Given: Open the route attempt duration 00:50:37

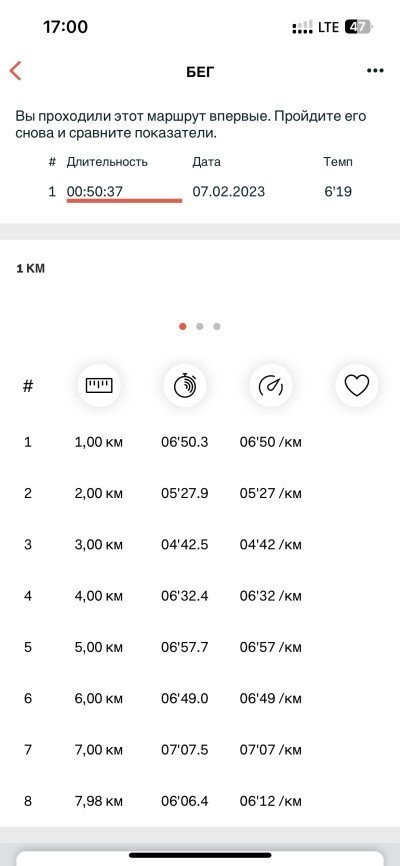Looking at the screenshot, I should coord(94,192).
